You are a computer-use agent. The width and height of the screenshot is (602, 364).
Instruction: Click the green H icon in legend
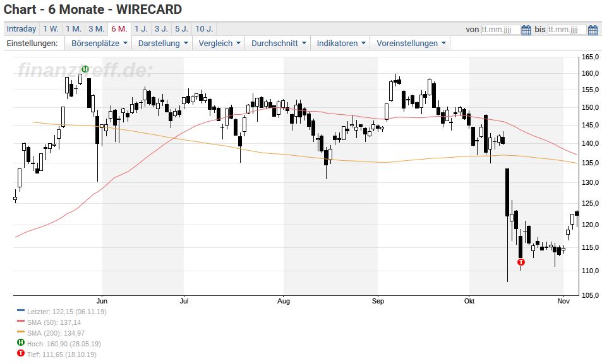21,343
